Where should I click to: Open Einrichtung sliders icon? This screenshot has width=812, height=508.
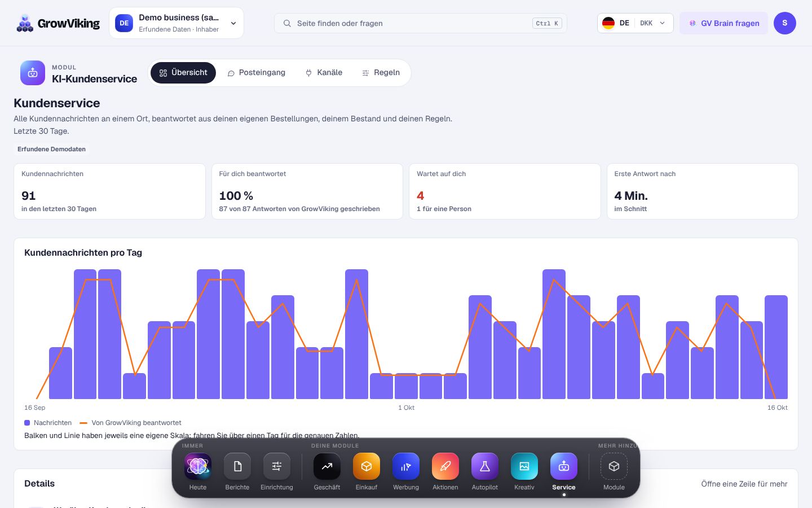coord(277,466)
